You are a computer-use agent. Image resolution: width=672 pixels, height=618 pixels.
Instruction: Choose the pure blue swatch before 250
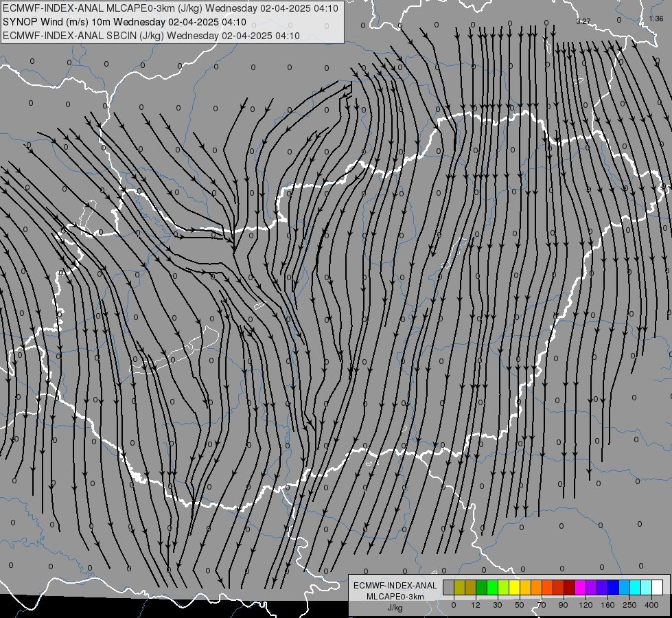[x=613, y=588]
